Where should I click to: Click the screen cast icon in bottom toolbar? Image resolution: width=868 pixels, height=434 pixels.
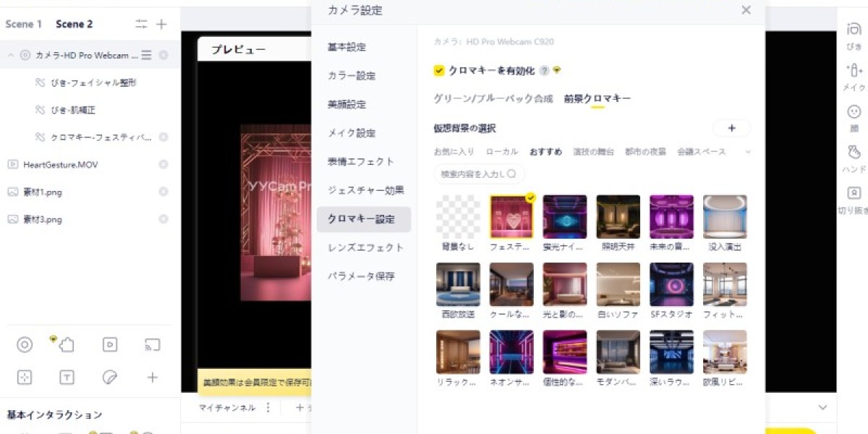(x=153, y=345)
